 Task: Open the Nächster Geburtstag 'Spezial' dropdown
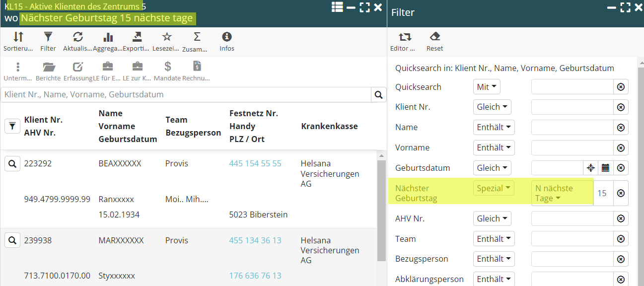pyautogui.click(x=494, y=188)
